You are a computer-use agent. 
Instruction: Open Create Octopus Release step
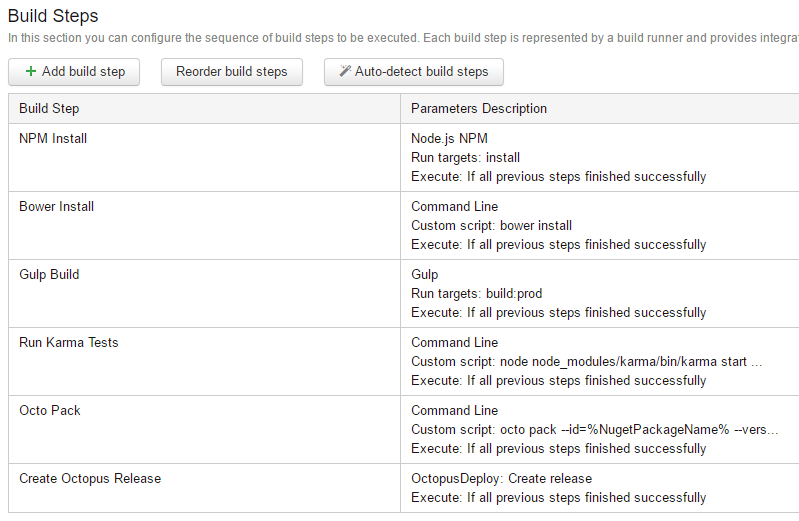pos(90,479)
